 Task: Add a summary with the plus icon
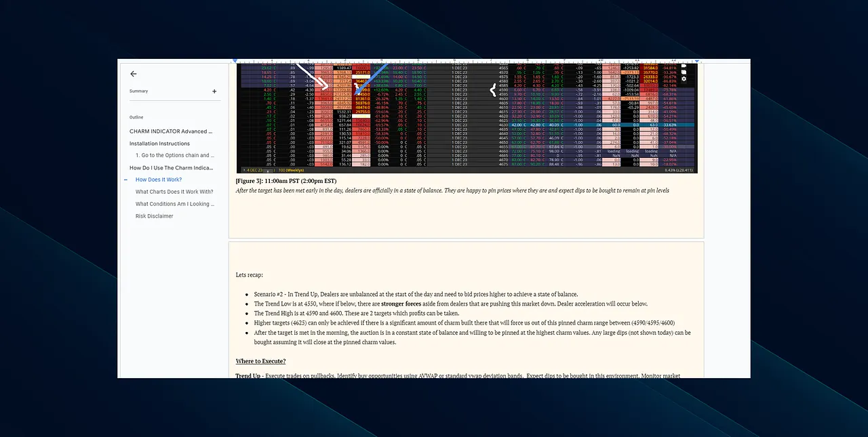coord(214,91)
